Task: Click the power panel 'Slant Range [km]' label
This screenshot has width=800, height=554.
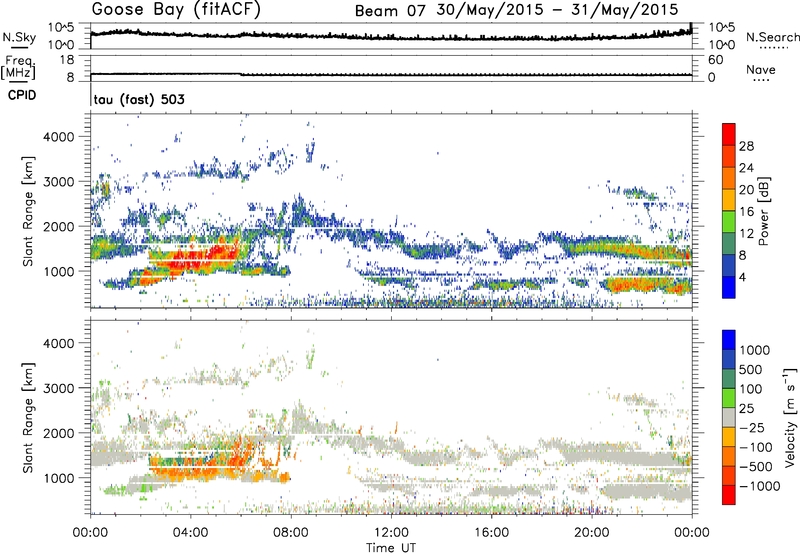Action: tap(28, 211)
